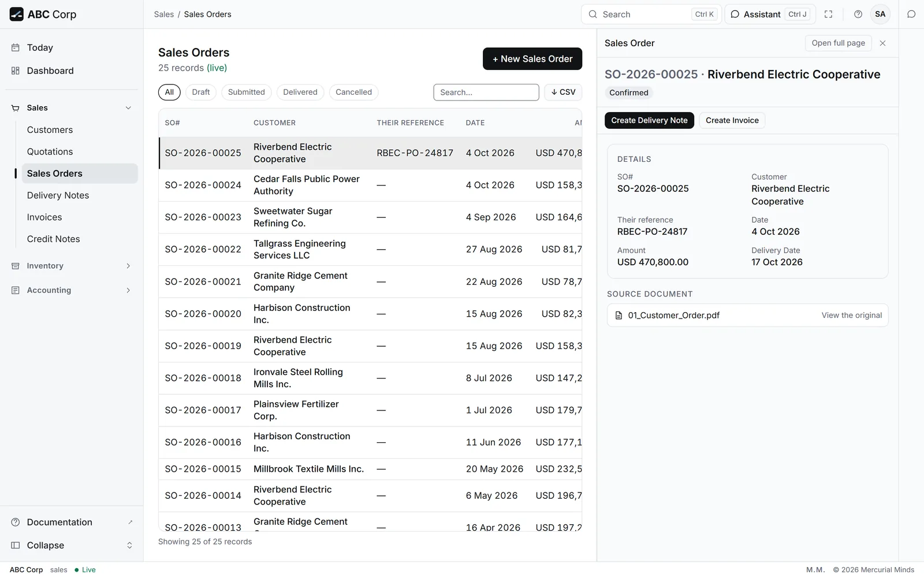Select row SO-2026-00020

tap(370, 314)
